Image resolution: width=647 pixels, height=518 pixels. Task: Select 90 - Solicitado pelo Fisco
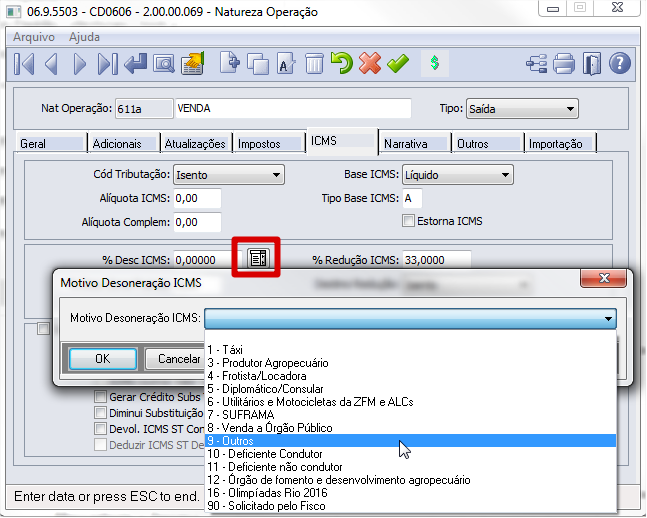[410, 506]
